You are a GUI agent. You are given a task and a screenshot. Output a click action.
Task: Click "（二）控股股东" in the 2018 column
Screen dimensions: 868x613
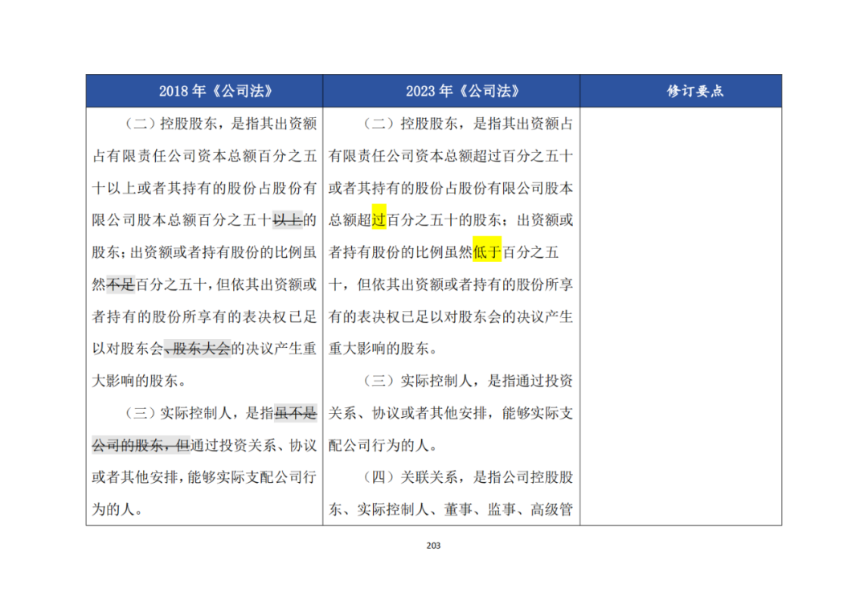click(x=172, y=124)
